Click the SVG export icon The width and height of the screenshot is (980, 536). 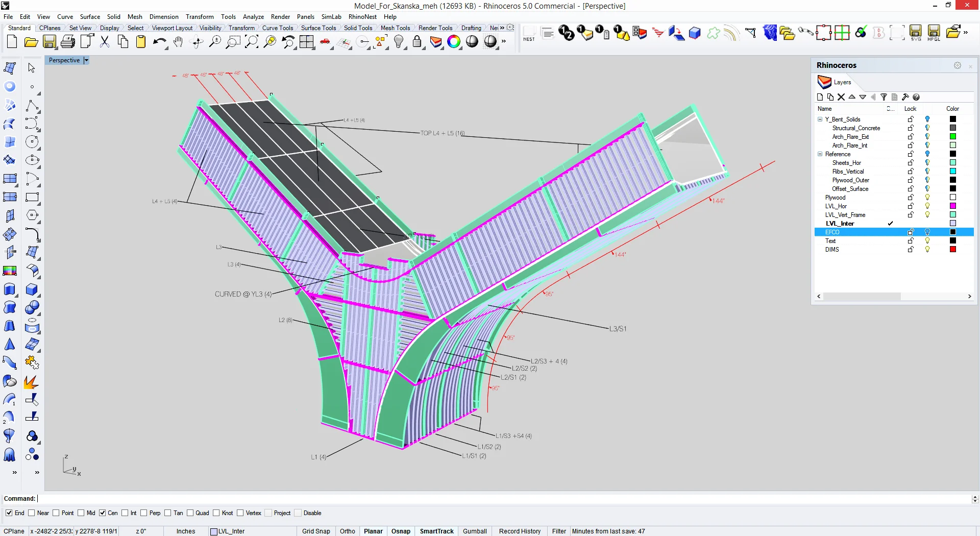[x=916, y=33]
